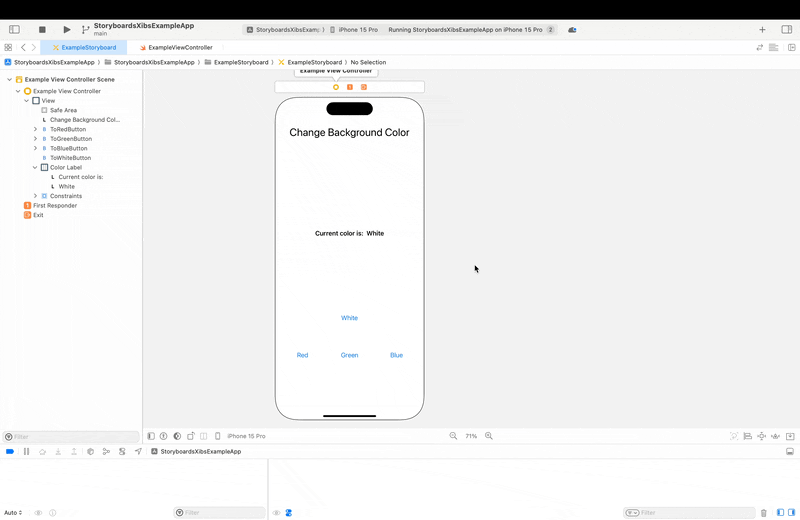Image resolution: width=800 pixels, height=520 pixels.
Task: Open Debug View Hierarchy
Action: pyautogui.click(x=90, y=452)
